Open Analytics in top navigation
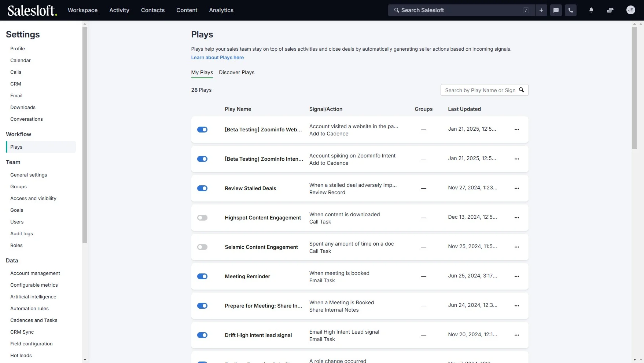 (x=221, y=10)
